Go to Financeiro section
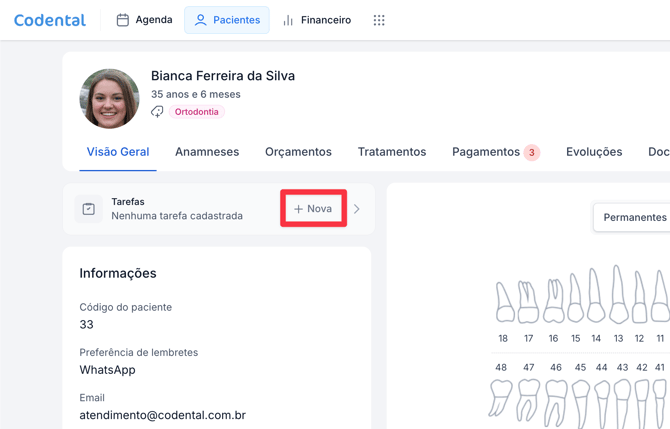The width and height of the screenshot is (670, 429). [316, 20]
